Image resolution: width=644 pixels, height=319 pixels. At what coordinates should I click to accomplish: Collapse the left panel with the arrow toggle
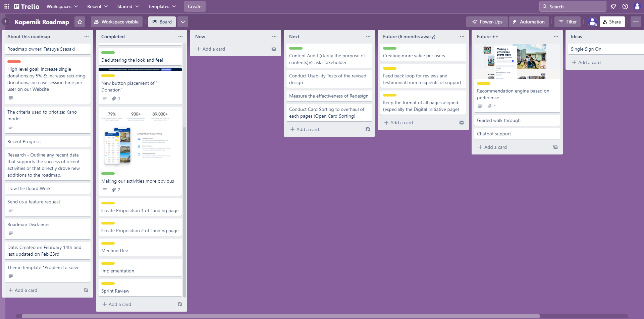pyautogui.click(x=5, y=21)
